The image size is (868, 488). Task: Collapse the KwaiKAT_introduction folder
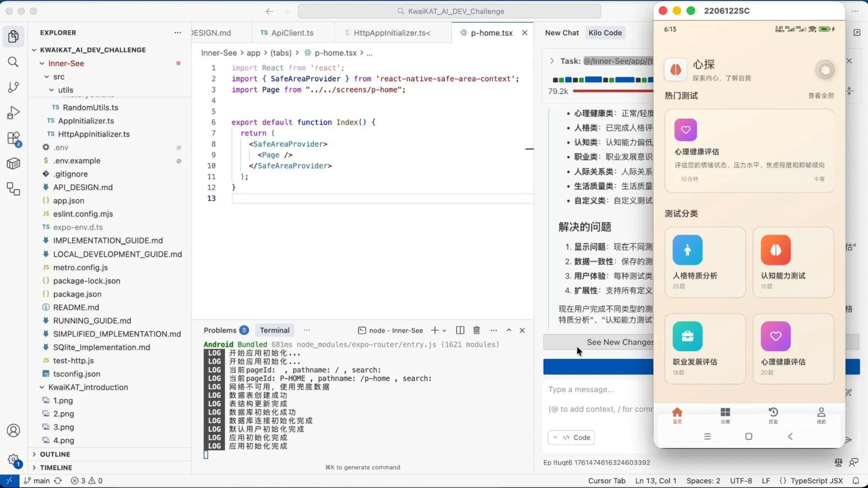pos(42,387)
